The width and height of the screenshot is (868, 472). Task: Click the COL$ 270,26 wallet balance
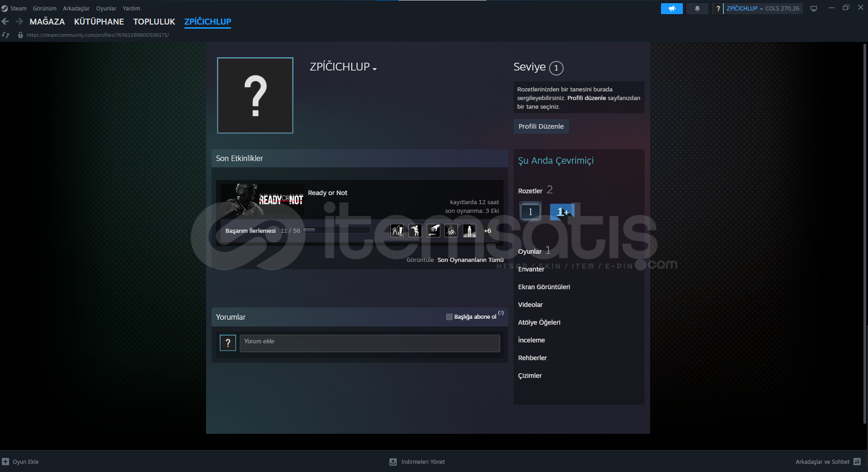tap(782, 9)
